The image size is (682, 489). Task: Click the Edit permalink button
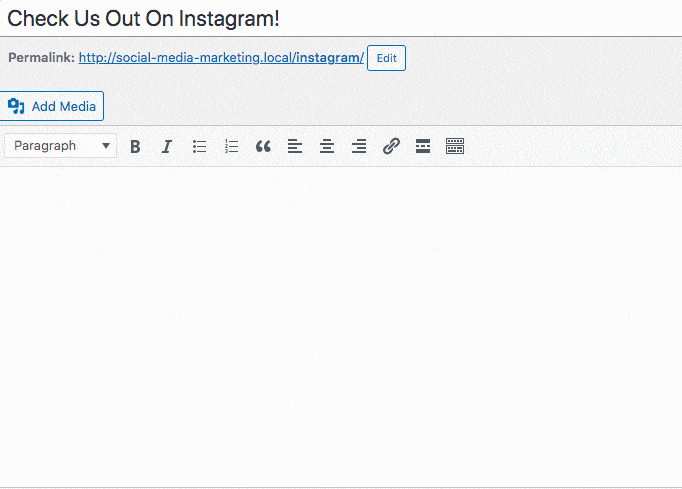pos(386,58)
